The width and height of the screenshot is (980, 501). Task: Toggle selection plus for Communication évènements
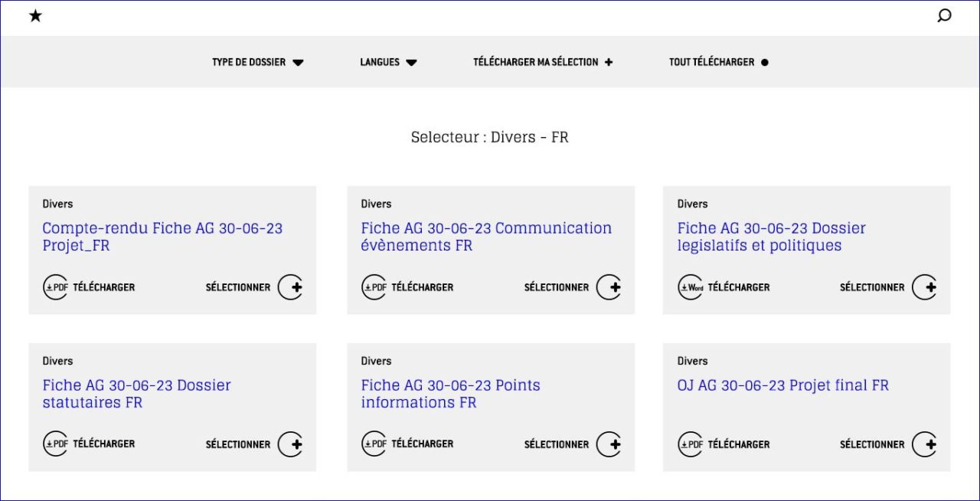609,287
